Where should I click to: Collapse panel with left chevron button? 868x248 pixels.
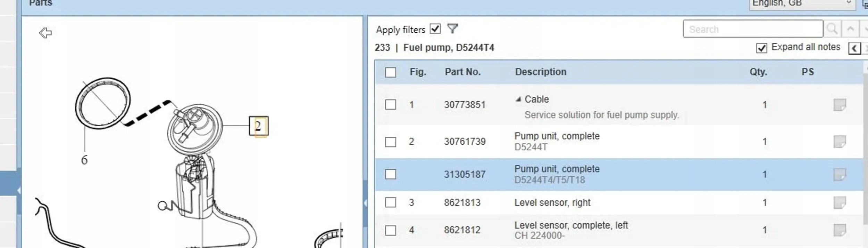(x=854, y=48)
